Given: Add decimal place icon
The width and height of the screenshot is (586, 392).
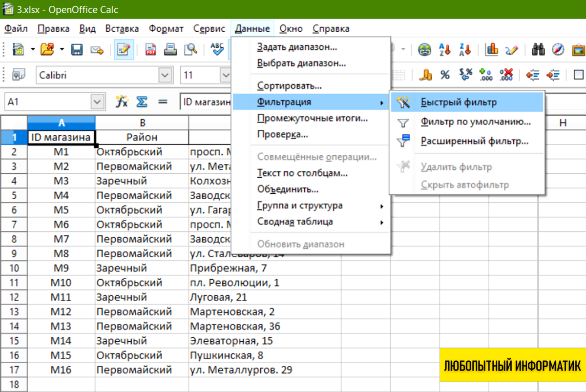Looking at the screenshot, I should pos(486,75).
